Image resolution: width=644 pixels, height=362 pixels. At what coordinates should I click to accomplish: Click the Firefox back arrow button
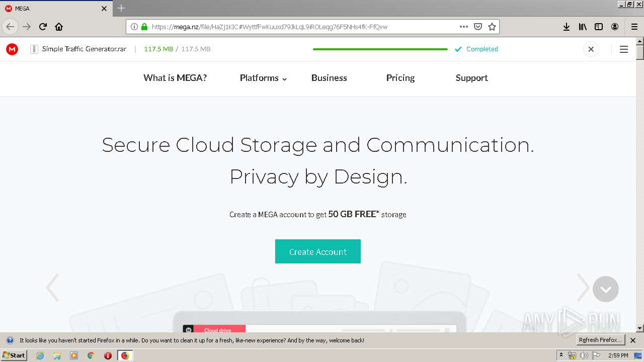(10, 27)
